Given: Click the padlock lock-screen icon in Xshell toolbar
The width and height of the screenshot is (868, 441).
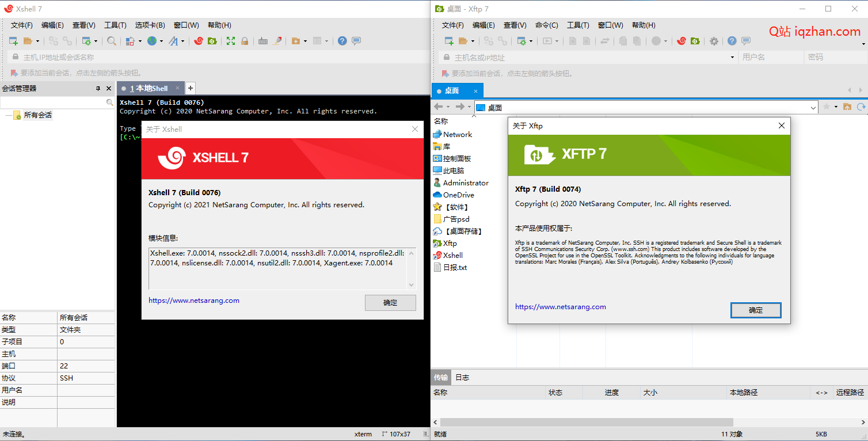Looking at the screenshot, I should (x=245, y=41).
